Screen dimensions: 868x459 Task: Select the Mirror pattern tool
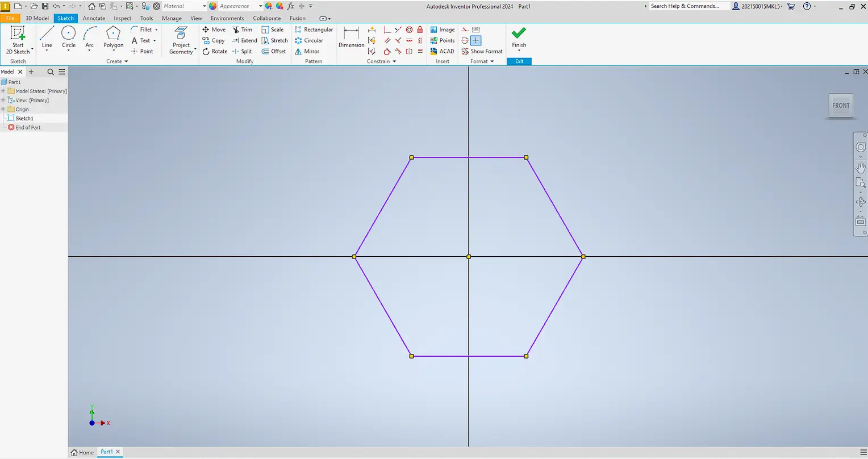click(310, 51)
